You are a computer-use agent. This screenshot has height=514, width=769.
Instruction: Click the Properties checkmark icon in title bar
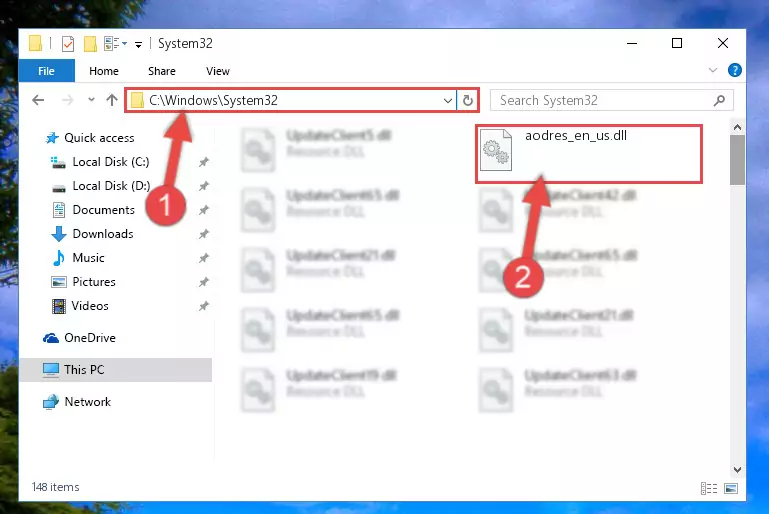coord(68,44)
